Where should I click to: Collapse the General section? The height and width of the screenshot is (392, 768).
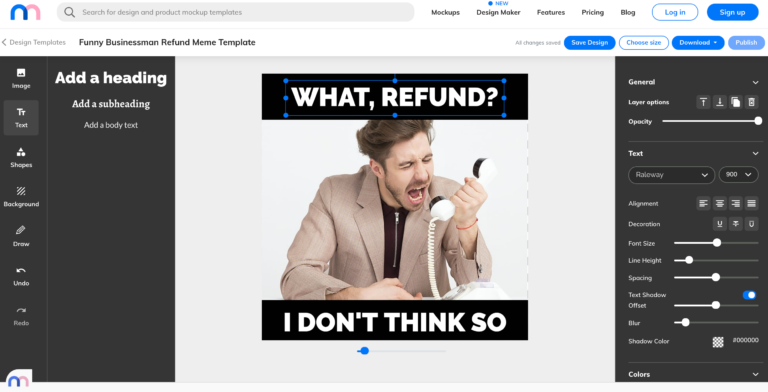(755, 82)
